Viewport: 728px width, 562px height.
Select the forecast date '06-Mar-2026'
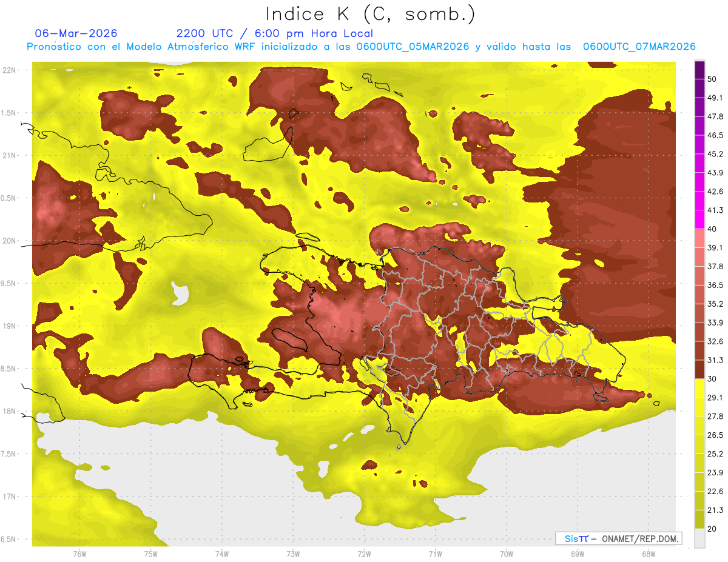(x=76, y=33)
